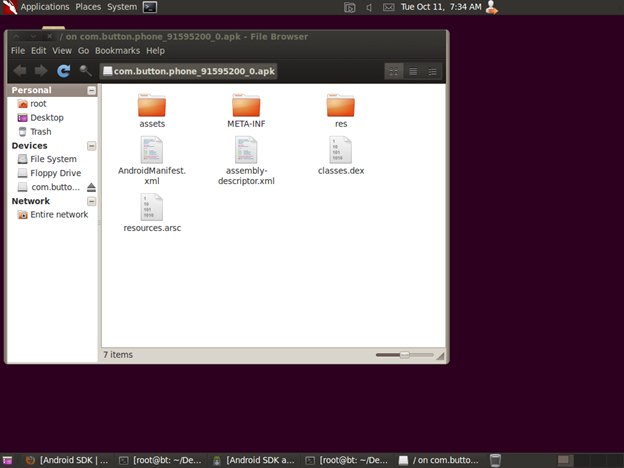Image resolution: width=624 pixels, height=468 pixels.
Task: Click the com.button.phone apk path button
Action: [187, 71]
